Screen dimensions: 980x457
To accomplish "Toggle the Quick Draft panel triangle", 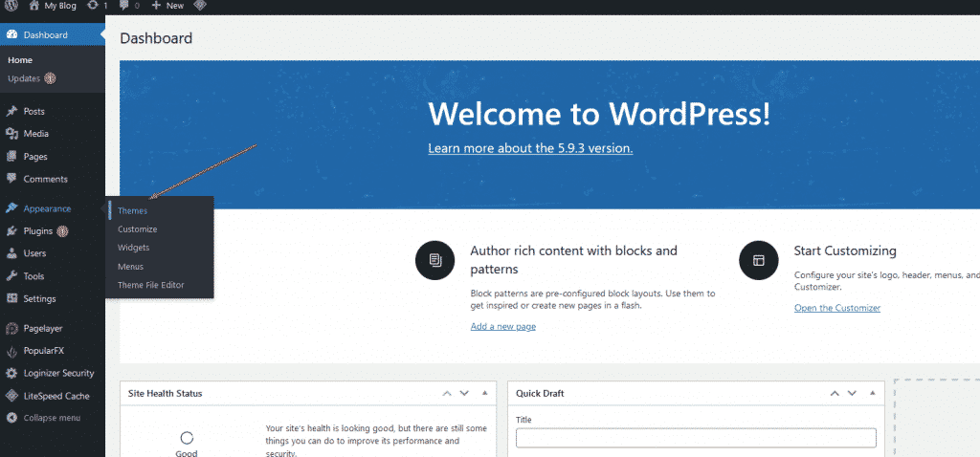I will (871, 393).
